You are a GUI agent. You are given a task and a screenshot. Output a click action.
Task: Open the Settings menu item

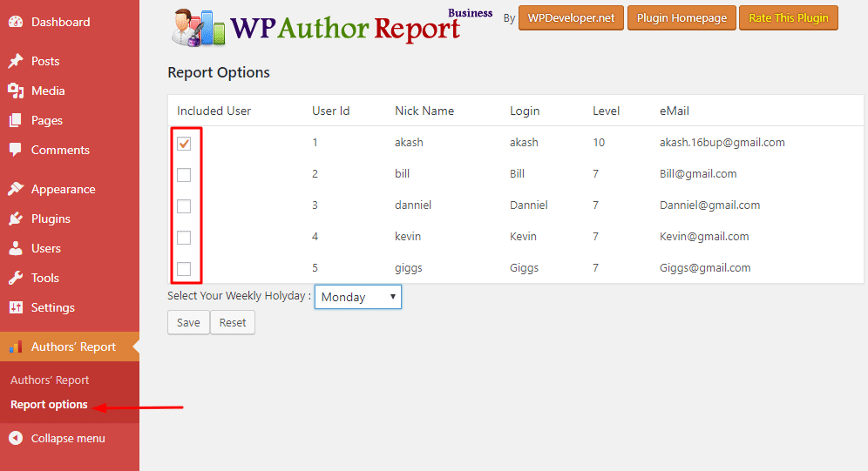tap(53, 307)
